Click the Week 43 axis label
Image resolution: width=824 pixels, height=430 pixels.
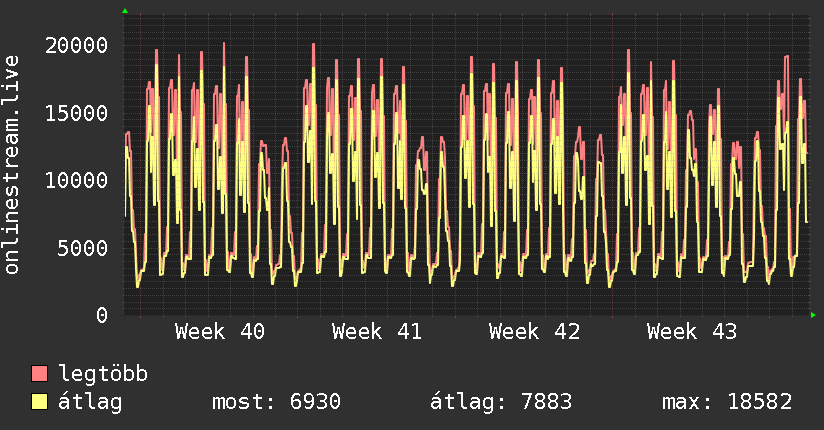click(x=692, y=332)
